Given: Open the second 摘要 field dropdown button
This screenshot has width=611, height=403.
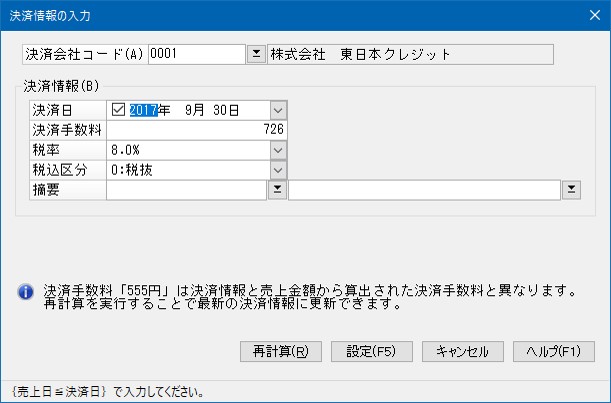Looking at the screenshot, I should [571, 190].
